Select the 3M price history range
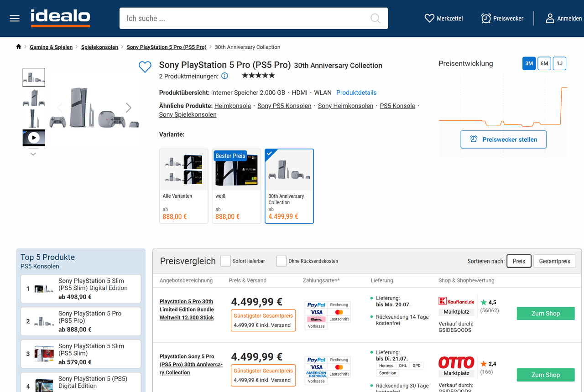The height and width of the screenshot is (392, 584). 529,63
